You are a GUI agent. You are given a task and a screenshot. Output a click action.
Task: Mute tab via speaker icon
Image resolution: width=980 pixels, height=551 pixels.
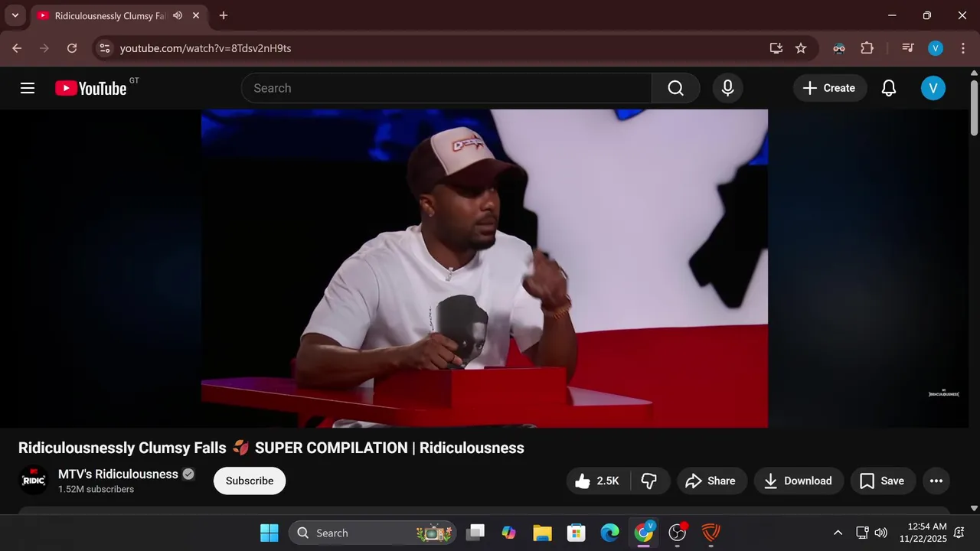pyautogui.click(x=178, y=15)
